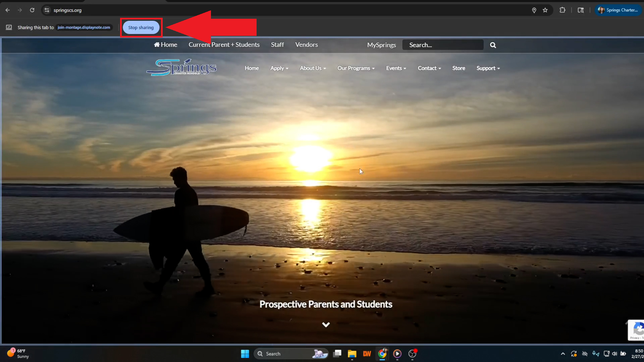Expand the Apply dropdown menu
644x362 pixels.
279,68
